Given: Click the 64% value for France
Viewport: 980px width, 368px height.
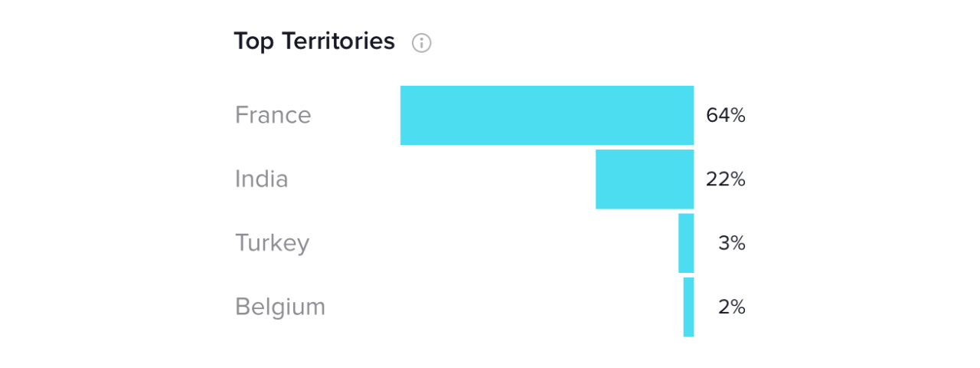Looking at the screenshot, I should tap(726, 116).
